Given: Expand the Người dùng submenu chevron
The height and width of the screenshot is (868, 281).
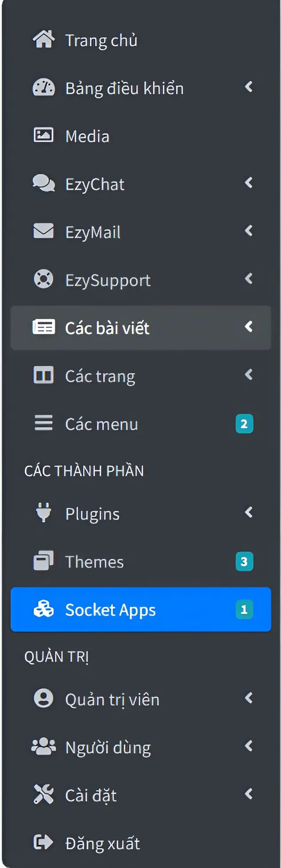Looking at the screenshot, I should pos(249,746).
